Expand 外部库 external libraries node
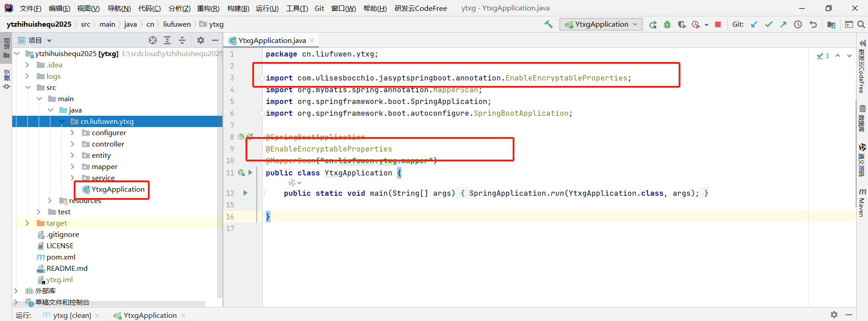 [16, 291]
